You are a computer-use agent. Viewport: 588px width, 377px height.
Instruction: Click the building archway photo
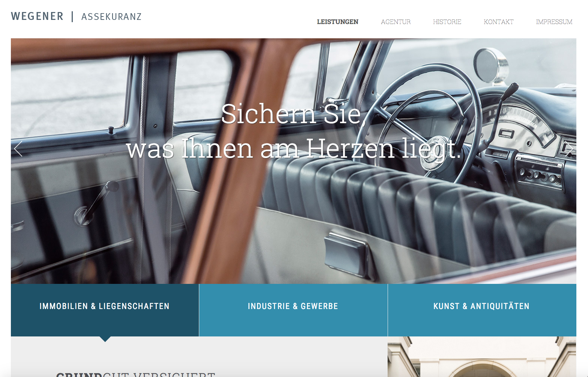pyautogui.click(x=482, y=357)
